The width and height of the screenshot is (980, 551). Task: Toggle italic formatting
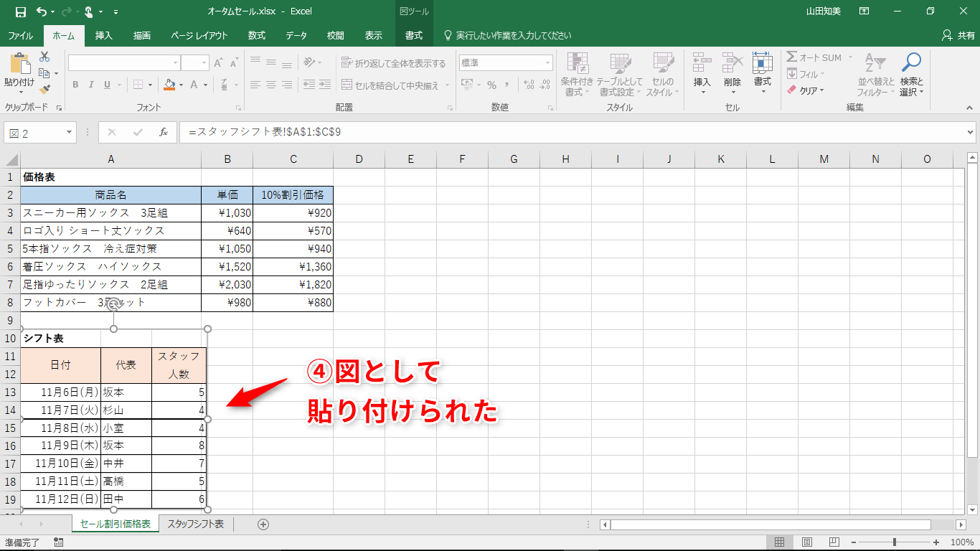[91, 85]
